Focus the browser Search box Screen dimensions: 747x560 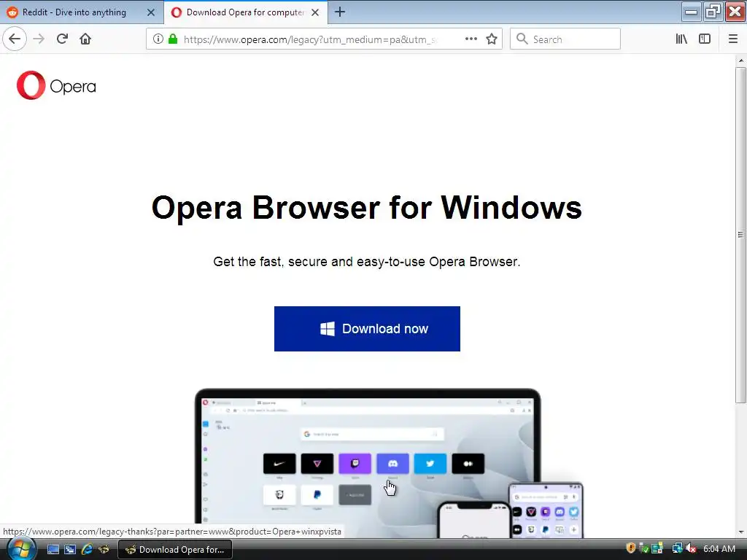point(565,39)
